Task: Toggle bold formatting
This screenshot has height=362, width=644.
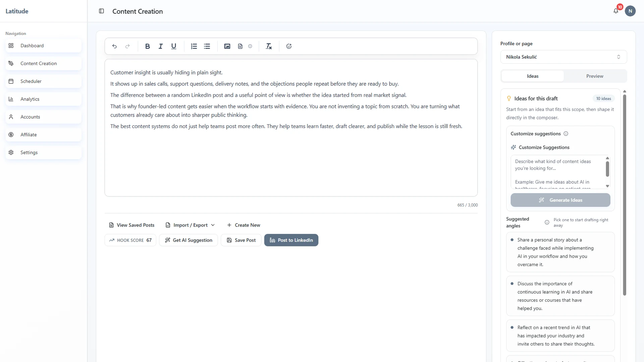Action: click(x=147, y=46)
